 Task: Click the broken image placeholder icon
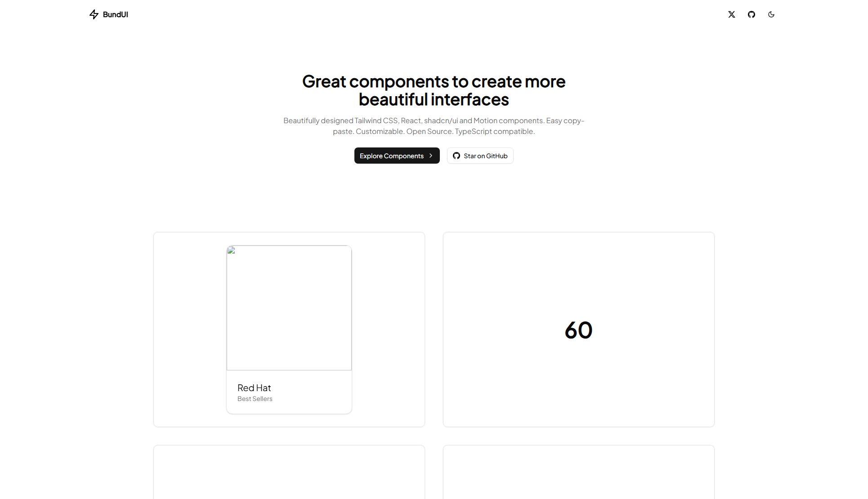231,251
